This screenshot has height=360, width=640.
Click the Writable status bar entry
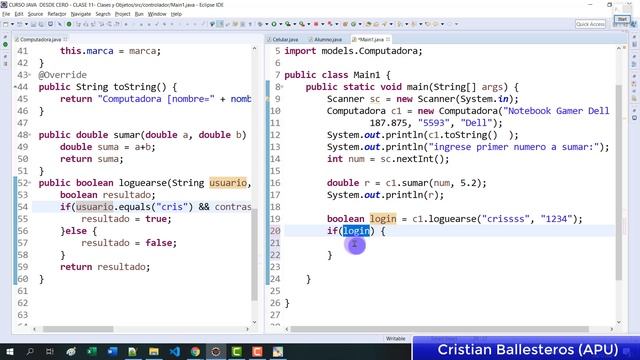point(396,338)
